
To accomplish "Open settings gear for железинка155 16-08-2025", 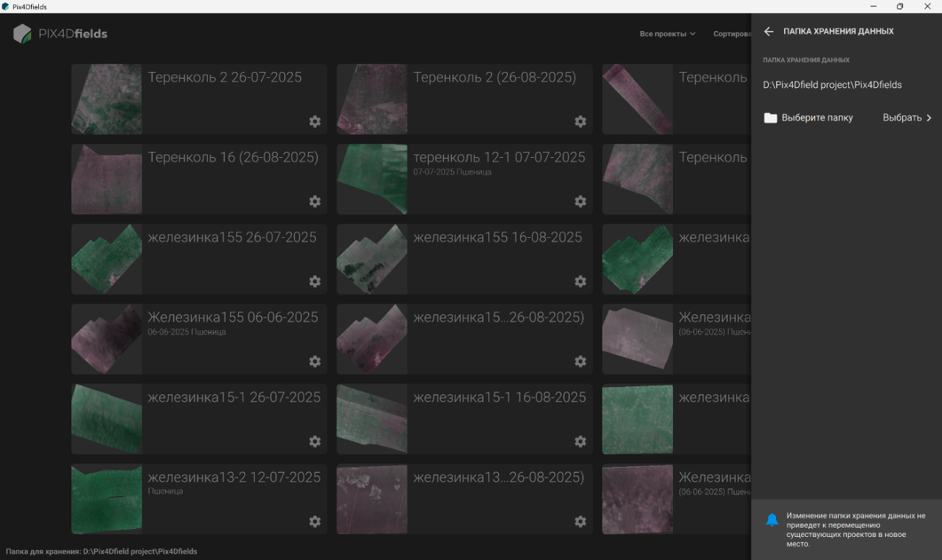I will tap(581, 282).
